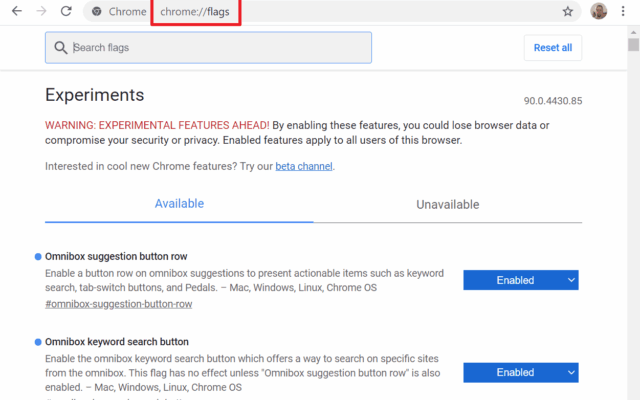
Task: Click the forward navigation arrow
Action: coord(41,11)
